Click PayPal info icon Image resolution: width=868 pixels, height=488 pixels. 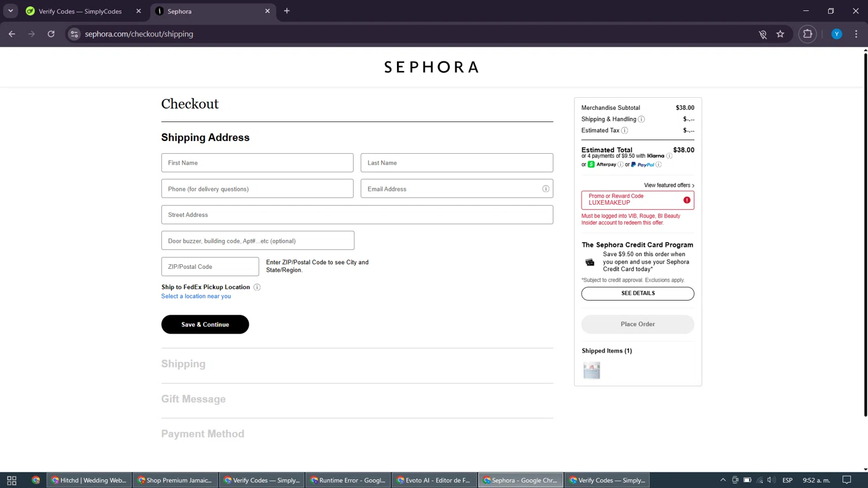pos(659,165)
